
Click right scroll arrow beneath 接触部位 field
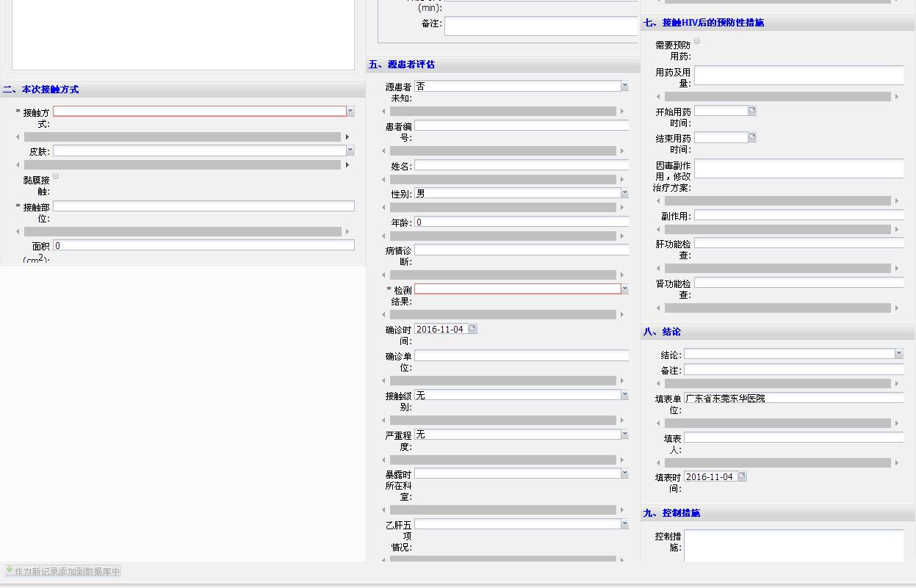click(347, 231)
